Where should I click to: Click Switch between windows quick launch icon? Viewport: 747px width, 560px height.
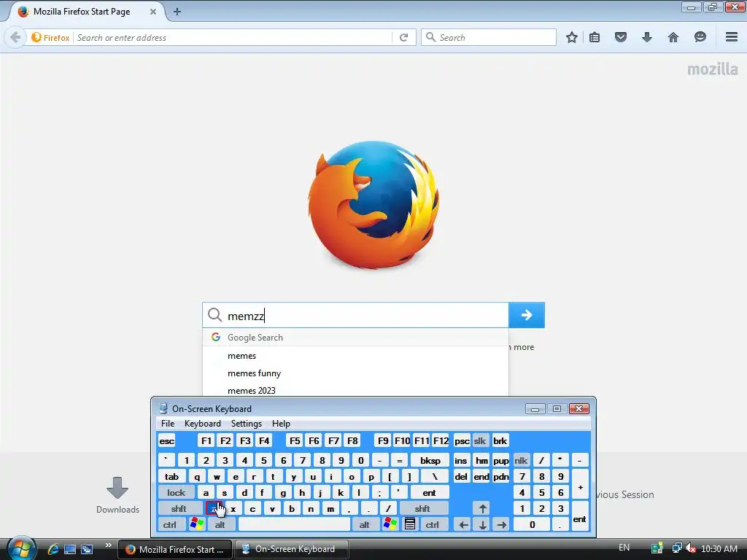click(x=87, y=549)
